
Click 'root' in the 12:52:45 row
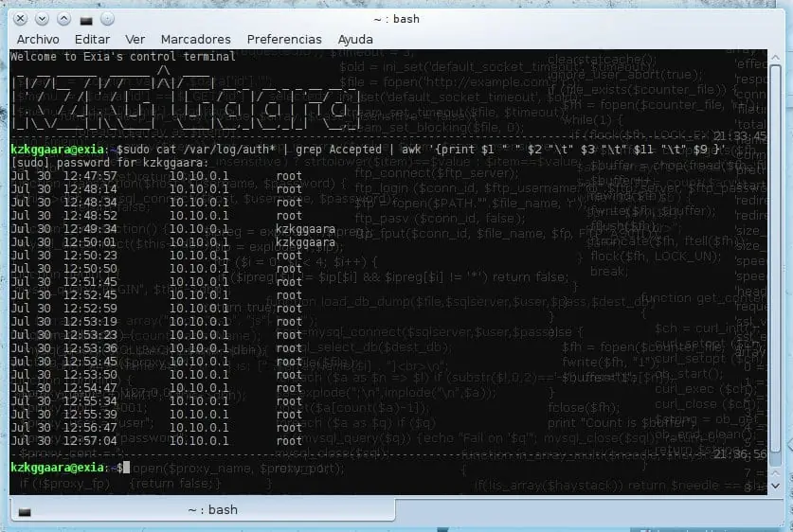pyautogui.click(x=289, y=295)
